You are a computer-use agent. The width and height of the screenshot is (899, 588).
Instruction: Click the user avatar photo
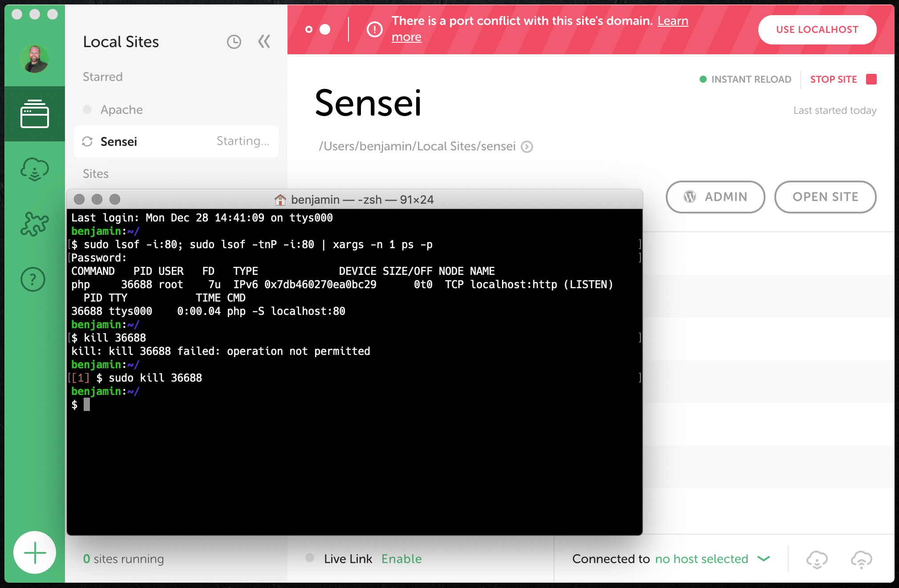[34, 59]
